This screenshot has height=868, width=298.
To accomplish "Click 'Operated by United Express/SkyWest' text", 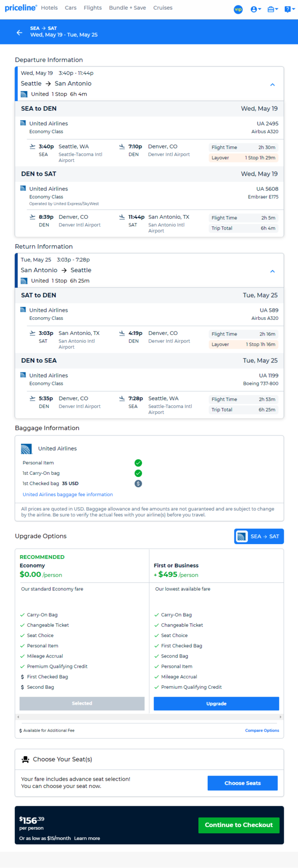I will click(x=64, y=204).
